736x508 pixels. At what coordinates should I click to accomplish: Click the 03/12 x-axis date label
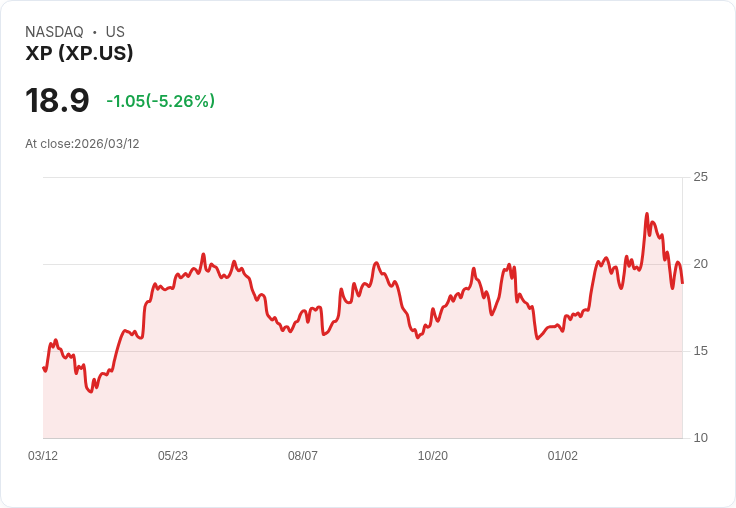43,456
